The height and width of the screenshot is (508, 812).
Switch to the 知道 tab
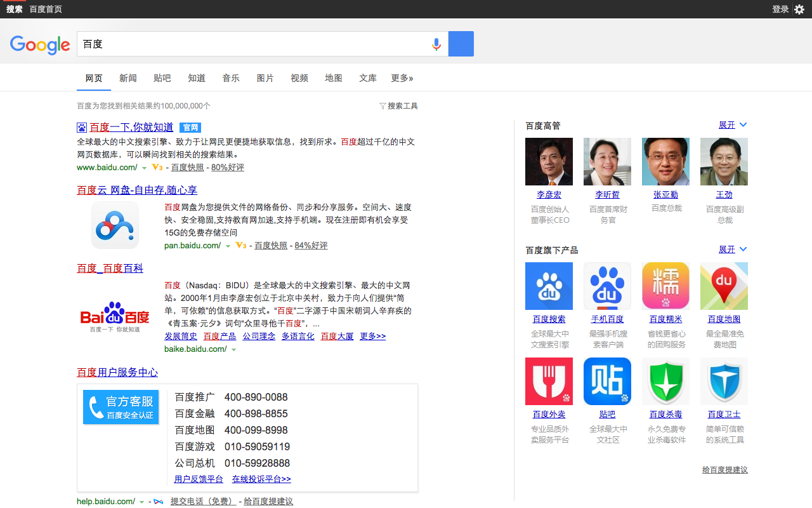click(197, 78)
